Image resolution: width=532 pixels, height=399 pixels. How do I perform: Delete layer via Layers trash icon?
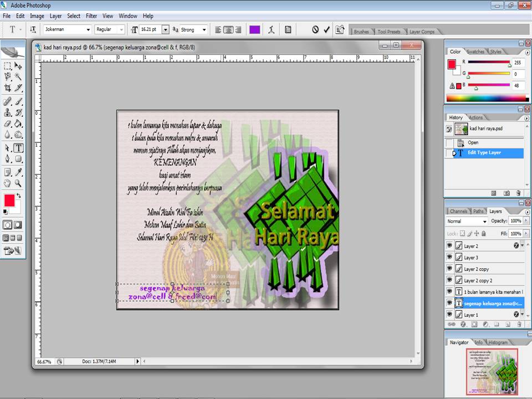[519, 324]
